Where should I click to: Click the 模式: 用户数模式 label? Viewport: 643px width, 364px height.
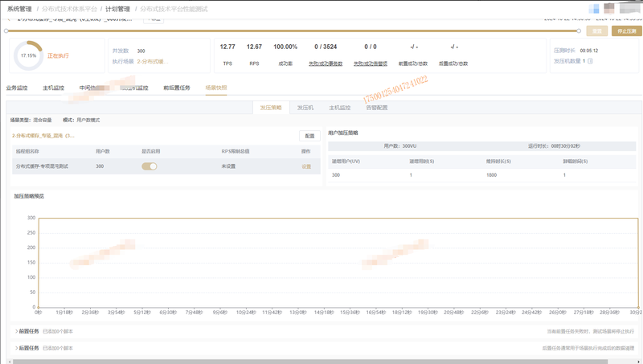click(x=81, y=120)
